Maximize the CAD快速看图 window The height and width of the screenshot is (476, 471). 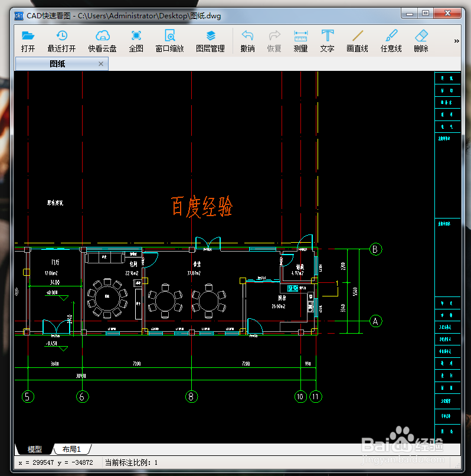(x=426, y=14)
